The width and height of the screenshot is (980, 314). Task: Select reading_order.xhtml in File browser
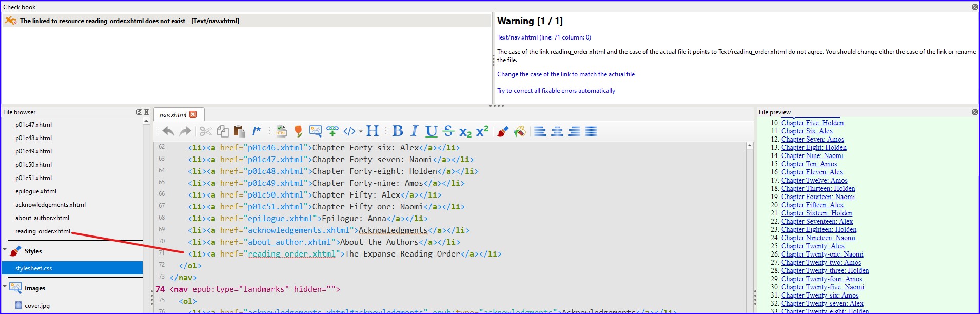(x=43, y=231)
